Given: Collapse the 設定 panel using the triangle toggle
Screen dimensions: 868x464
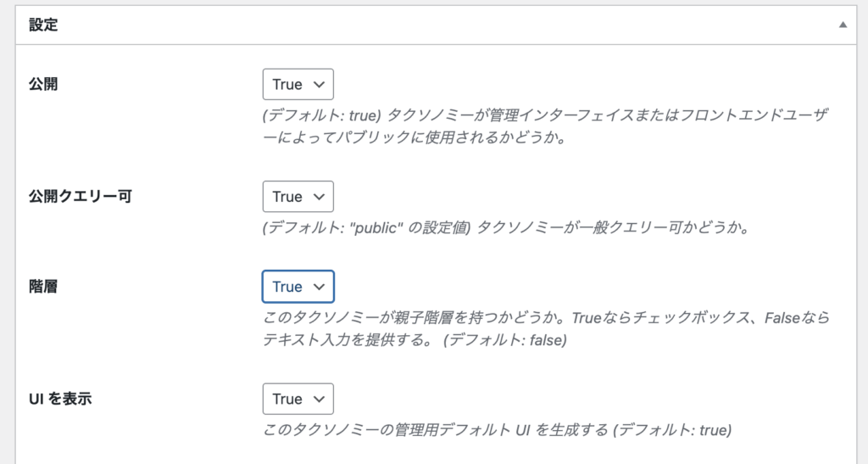Looking at the screenshot, I should pyautogui.click(x=843, y=25).
